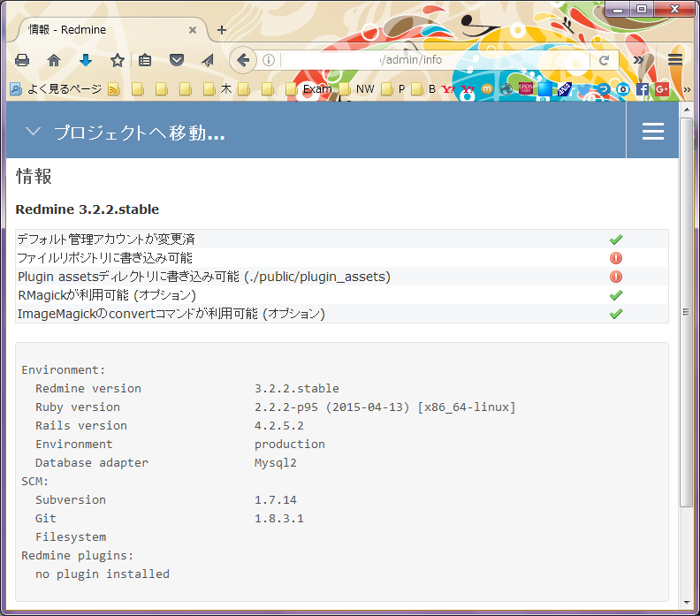Show site information with the (i) icon
This screenshot has width=700, height=616.
pos(269,60)
